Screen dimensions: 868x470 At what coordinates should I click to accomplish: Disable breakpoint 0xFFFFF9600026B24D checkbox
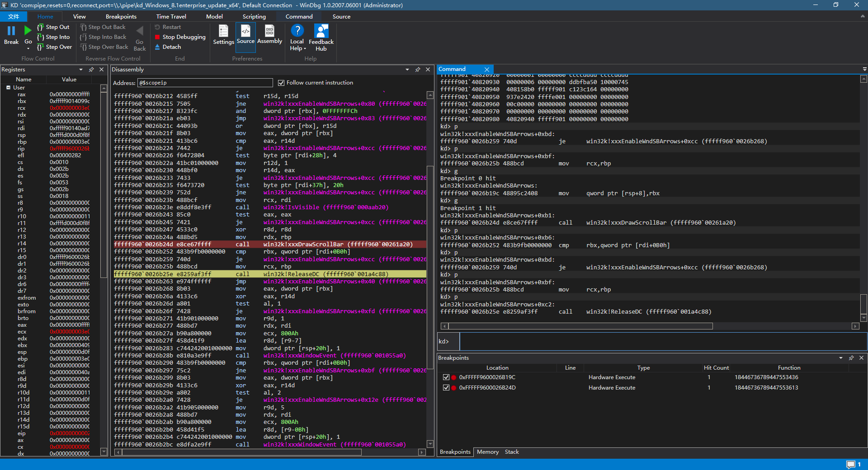point(446,388)
